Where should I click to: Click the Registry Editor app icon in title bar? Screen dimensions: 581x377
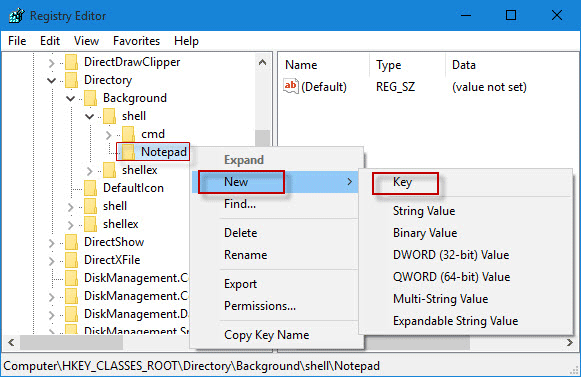click(x=16, y=16)
